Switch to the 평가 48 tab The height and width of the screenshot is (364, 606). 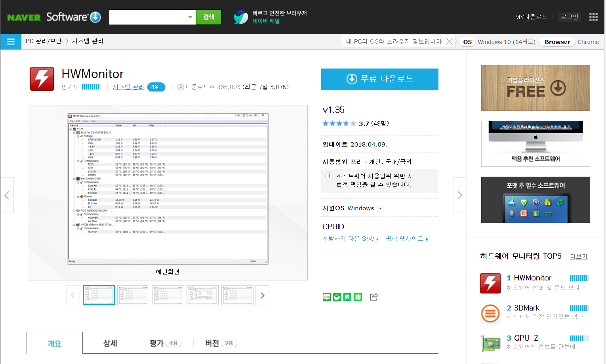[166, 343]
